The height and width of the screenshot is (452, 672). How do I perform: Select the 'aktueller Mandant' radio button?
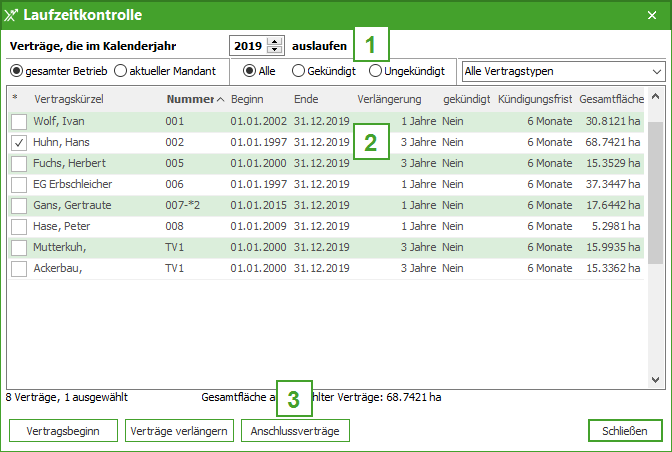coord(121,71)
